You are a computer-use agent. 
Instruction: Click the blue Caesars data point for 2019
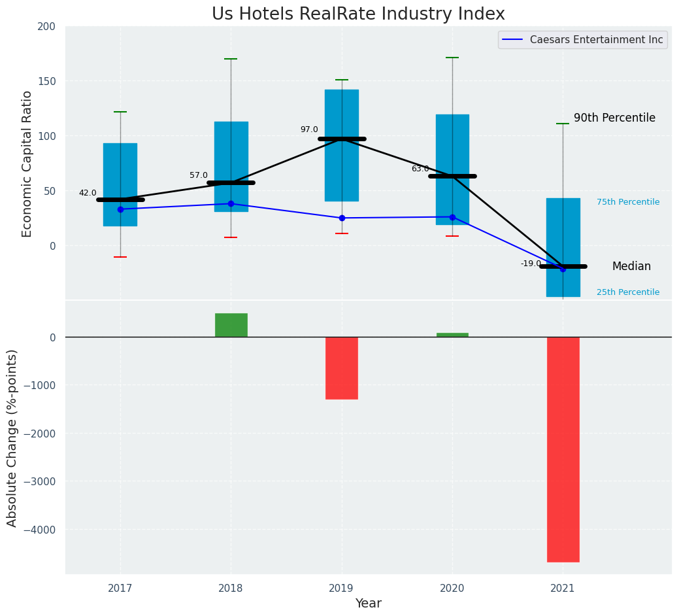tap(342, 218)
